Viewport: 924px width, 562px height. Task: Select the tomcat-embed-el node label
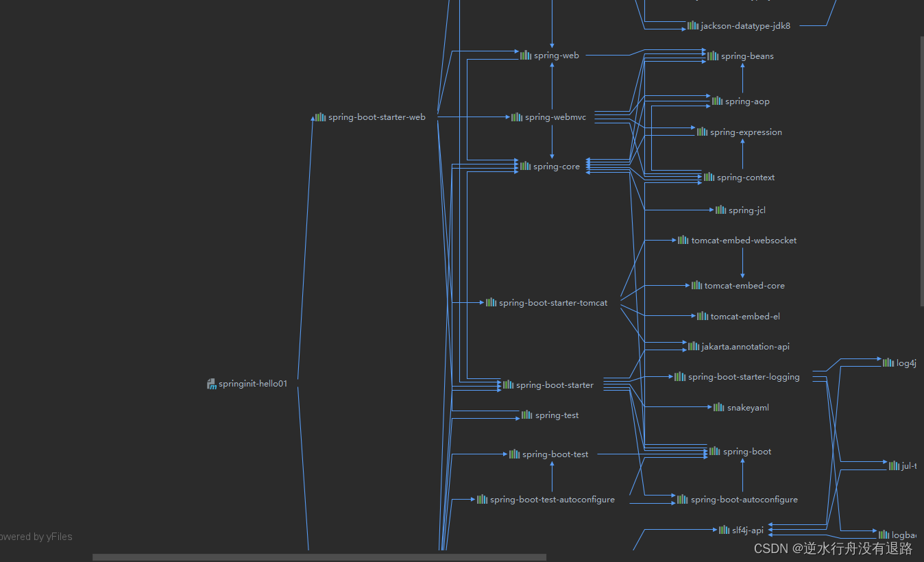745,317
